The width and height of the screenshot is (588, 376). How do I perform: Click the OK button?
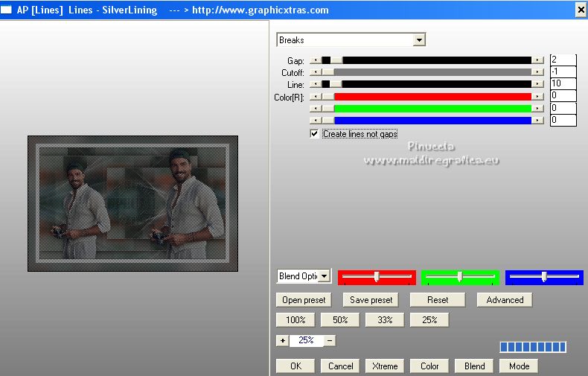tap(295, 366)
